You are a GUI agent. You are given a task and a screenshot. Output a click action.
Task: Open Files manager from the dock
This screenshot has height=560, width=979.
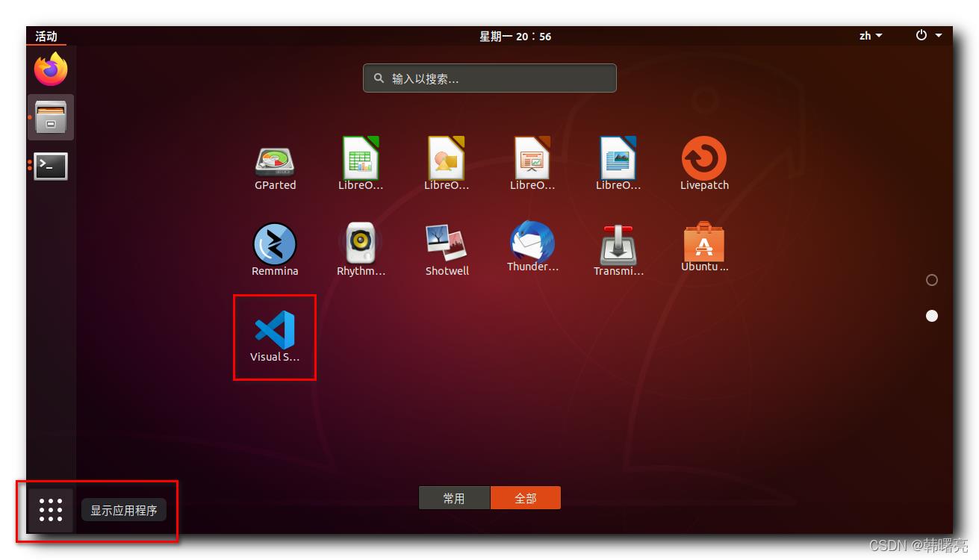click(51, 117)
